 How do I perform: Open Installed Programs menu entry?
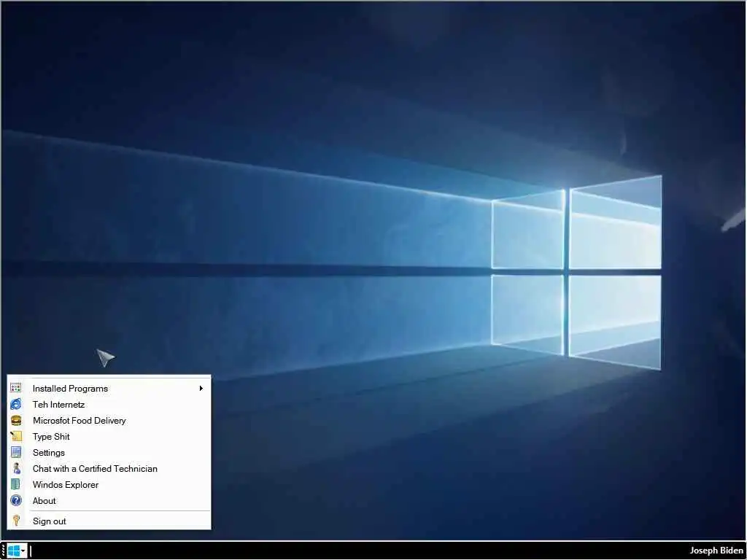109,388
